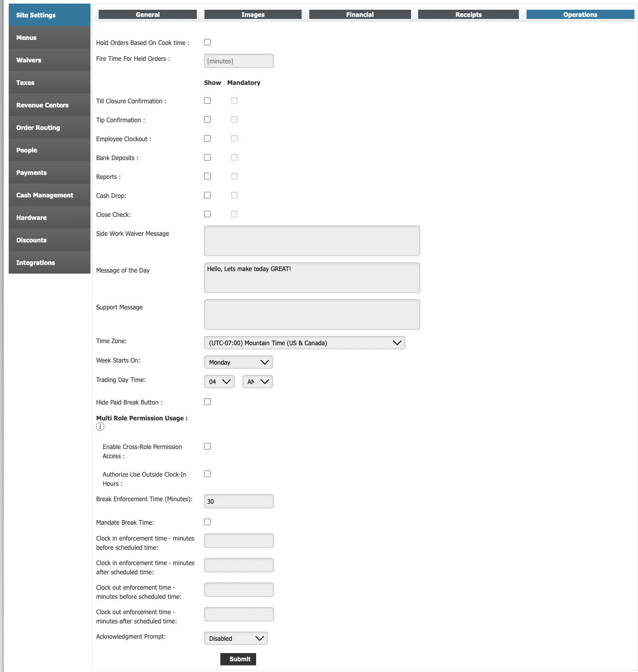
Task: Open Revenue Centers in sidebar
Action: tap(50, 105)
